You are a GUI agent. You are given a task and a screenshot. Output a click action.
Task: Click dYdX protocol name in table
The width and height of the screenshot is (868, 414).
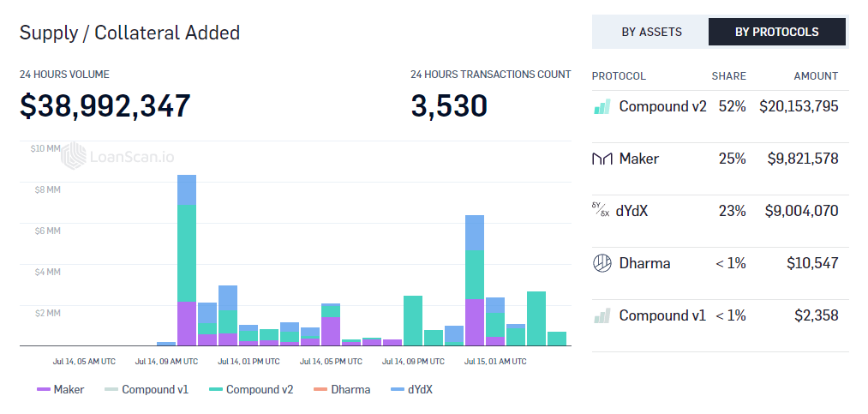(632, 211)
